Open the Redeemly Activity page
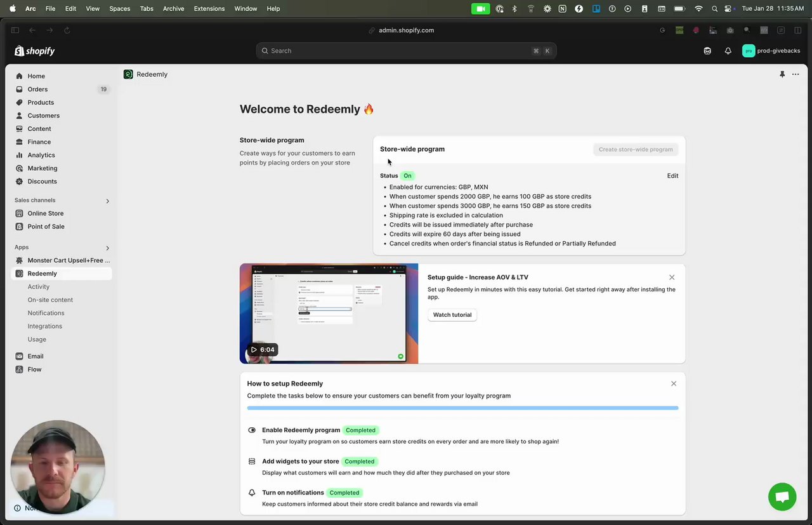This screenshot has height=525, width=812. (x=39, y=287)
